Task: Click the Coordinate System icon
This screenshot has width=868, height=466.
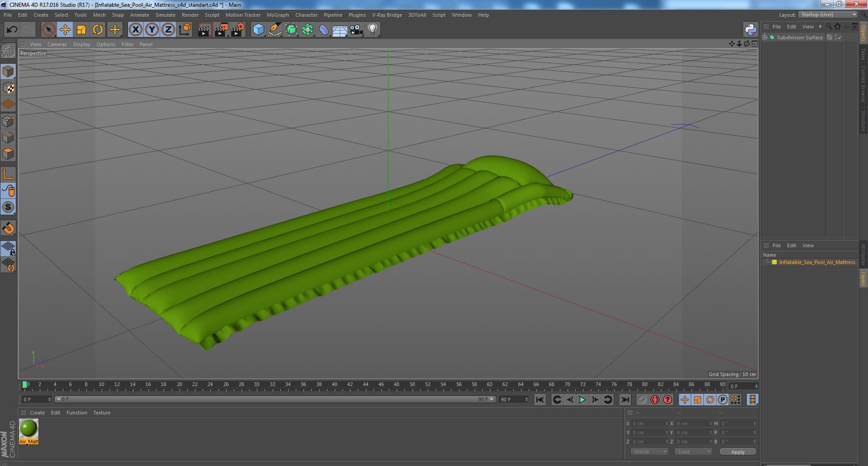Action: click(x=185, y=30)
